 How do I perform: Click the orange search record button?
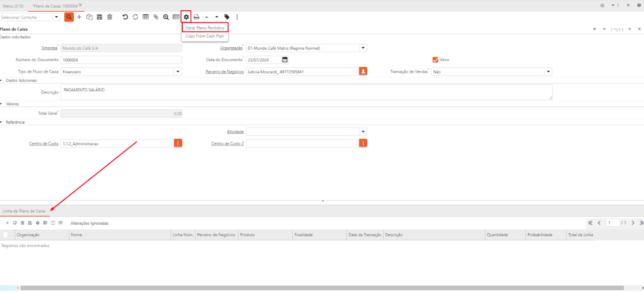(x=69, y=17)
